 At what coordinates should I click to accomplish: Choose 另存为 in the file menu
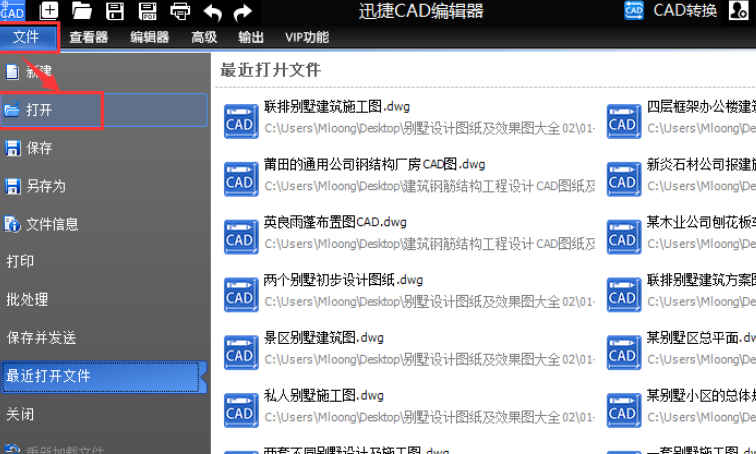pyautogui.click(x=104, y=186)
